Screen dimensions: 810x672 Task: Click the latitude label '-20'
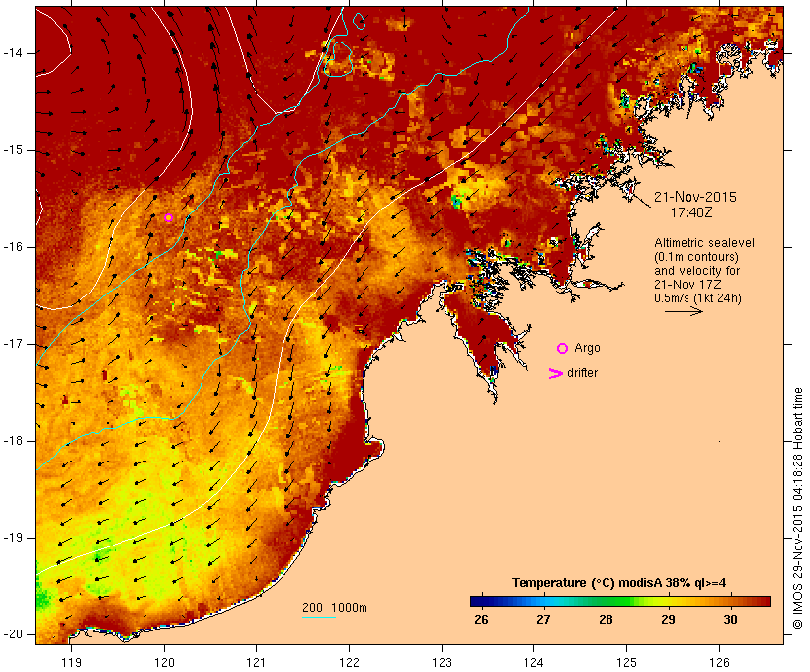tap(13, 634)
